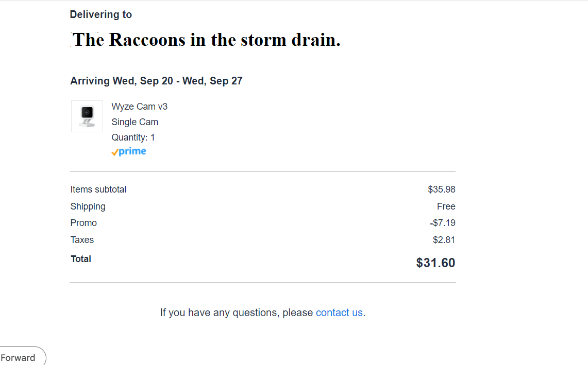Click the Items subtotal label
This screenshot has height=365, width=588.
click(98, 189)
